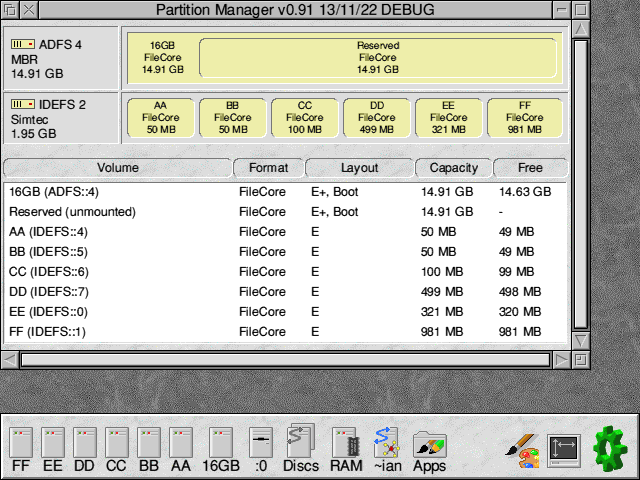Open the display manager monitor icon
This screenshot has height=480, width=640.
pyautogui.click(x=564, y=451)
